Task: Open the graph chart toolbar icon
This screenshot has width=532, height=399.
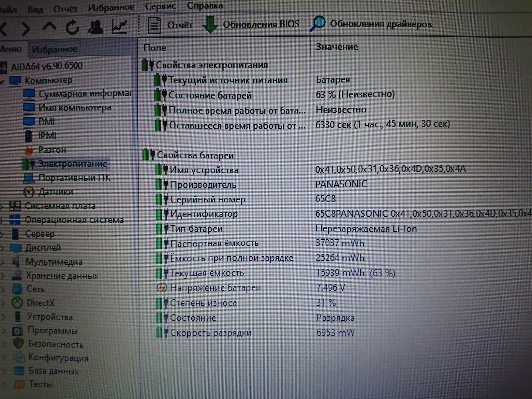Action: [120, 26]
